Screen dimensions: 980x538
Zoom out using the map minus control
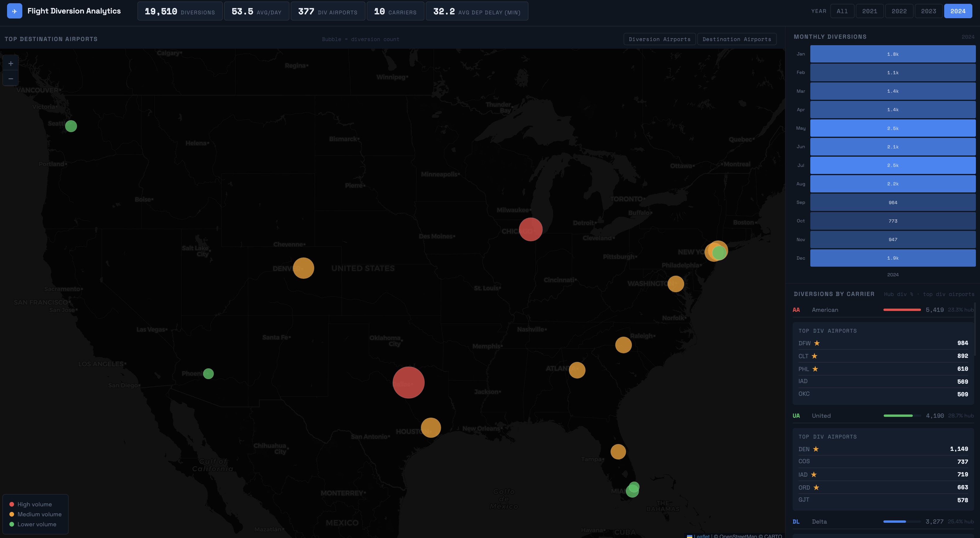[10, 78]
